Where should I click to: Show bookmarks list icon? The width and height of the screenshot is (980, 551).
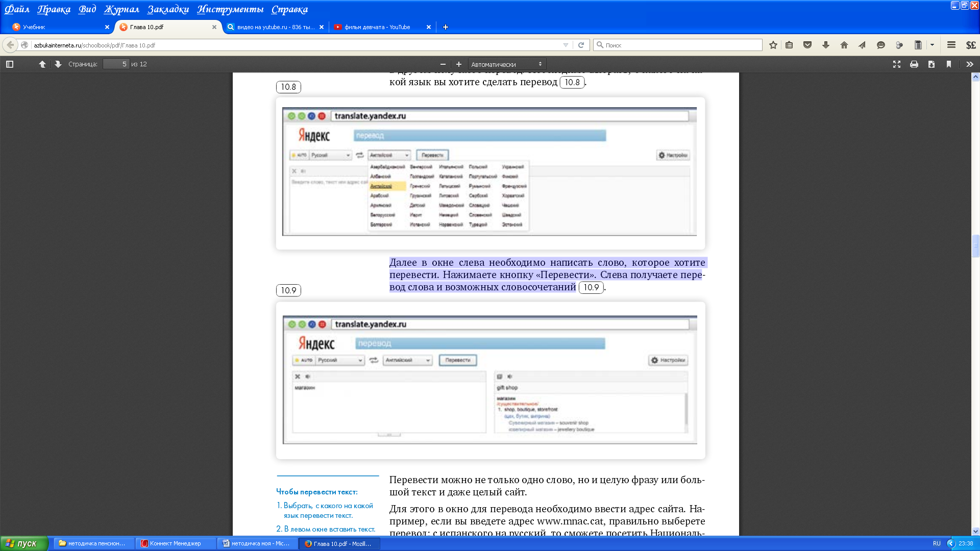(789, 45)
